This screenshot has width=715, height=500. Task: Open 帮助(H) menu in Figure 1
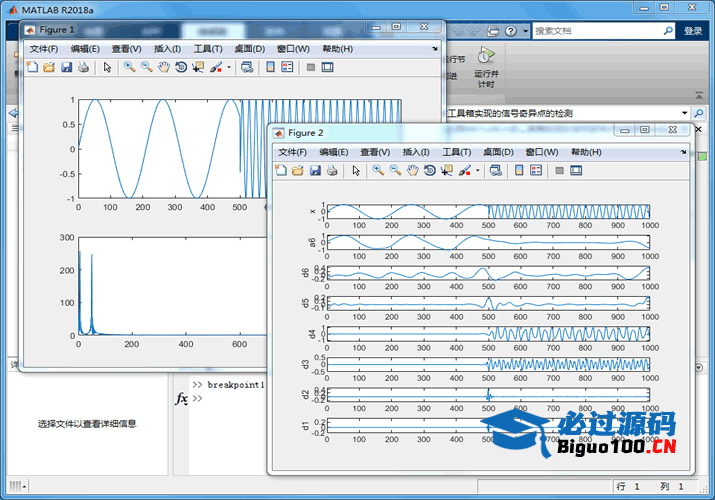[337, 49]
